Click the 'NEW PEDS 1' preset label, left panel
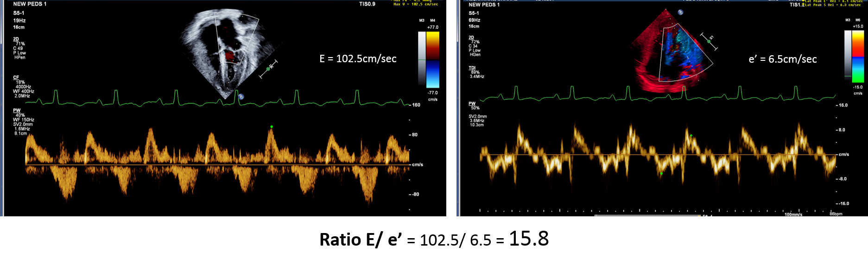Screen dimensions: 868x266 tap(30, 4)
